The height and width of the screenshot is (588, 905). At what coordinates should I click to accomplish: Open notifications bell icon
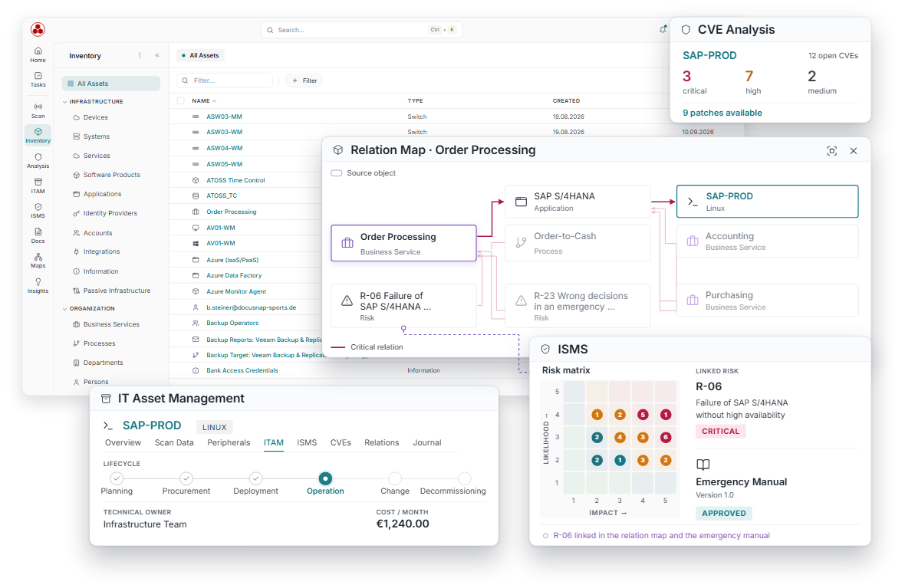663,29
